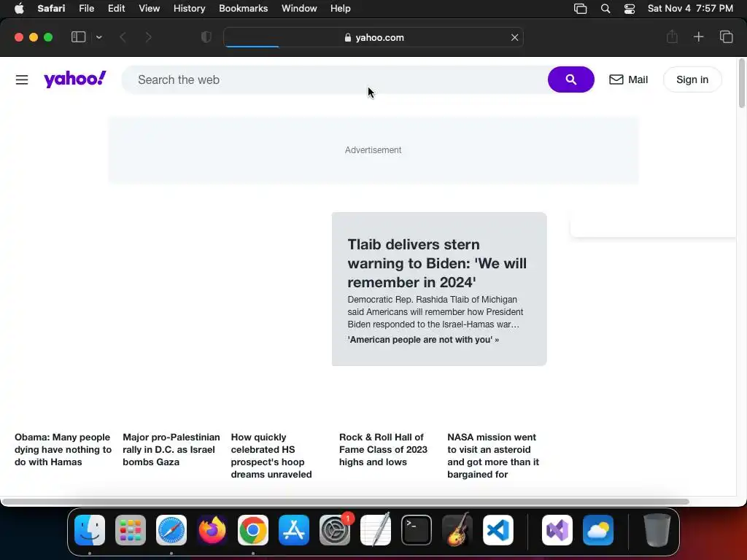Click the horizontal page scrollbar
Image resolution: width=747 pixels, height=560 pixels.
point(345,502)
